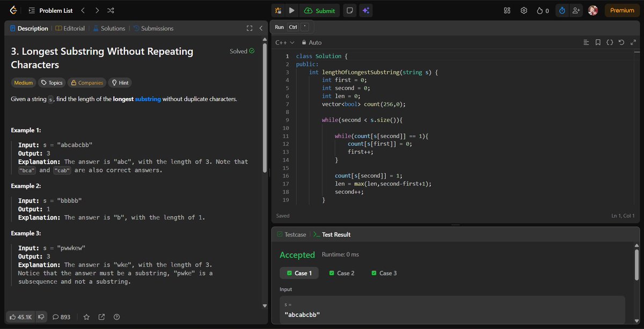Select Case 1 result

299,273
